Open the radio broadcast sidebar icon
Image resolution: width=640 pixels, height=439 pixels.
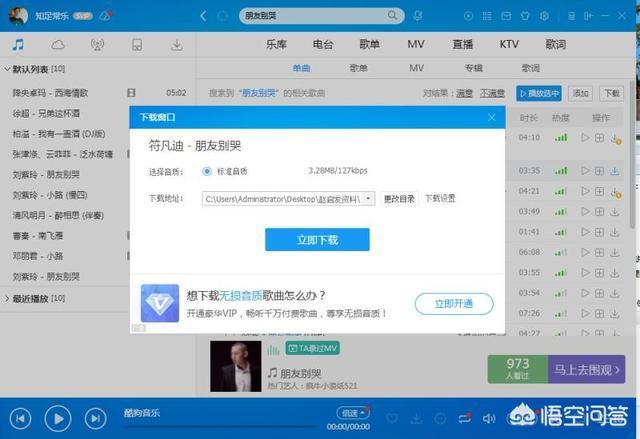97,44
